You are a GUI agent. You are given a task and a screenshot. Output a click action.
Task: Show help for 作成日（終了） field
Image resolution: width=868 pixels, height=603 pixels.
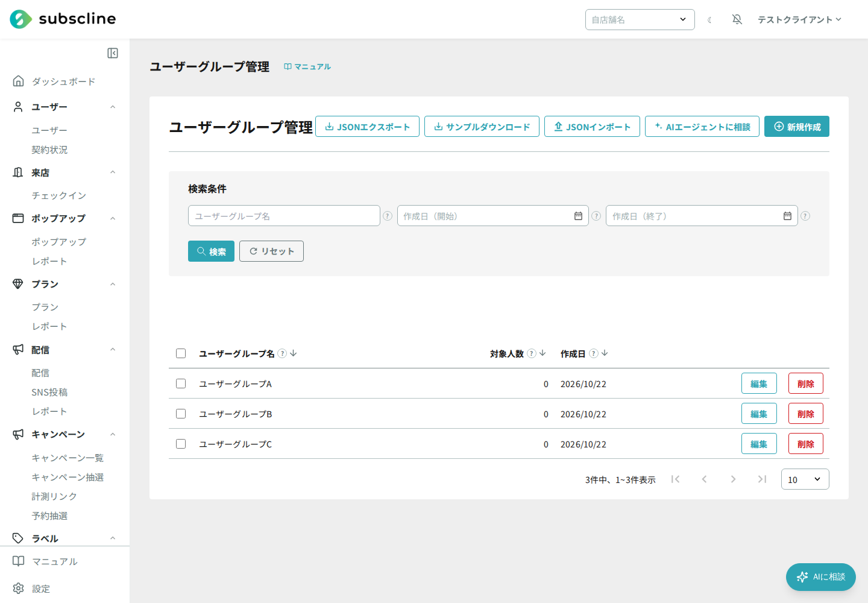pyautogui.click(x=805, y=216)
